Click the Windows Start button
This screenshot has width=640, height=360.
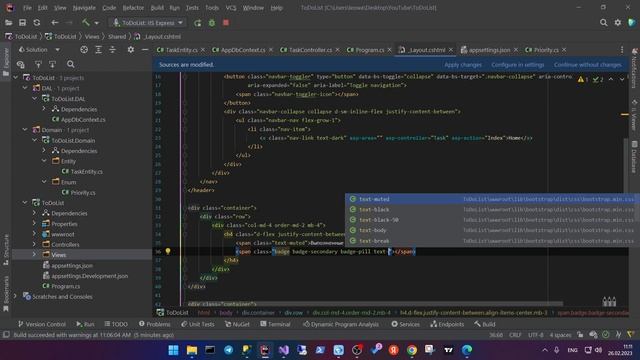coord(173,350)
